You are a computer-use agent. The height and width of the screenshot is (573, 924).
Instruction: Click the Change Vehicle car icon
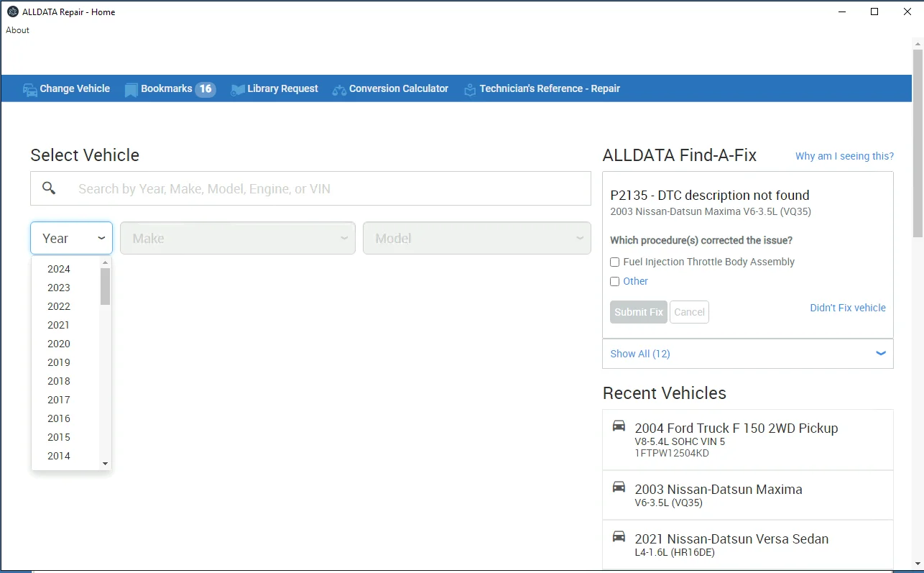30,89
